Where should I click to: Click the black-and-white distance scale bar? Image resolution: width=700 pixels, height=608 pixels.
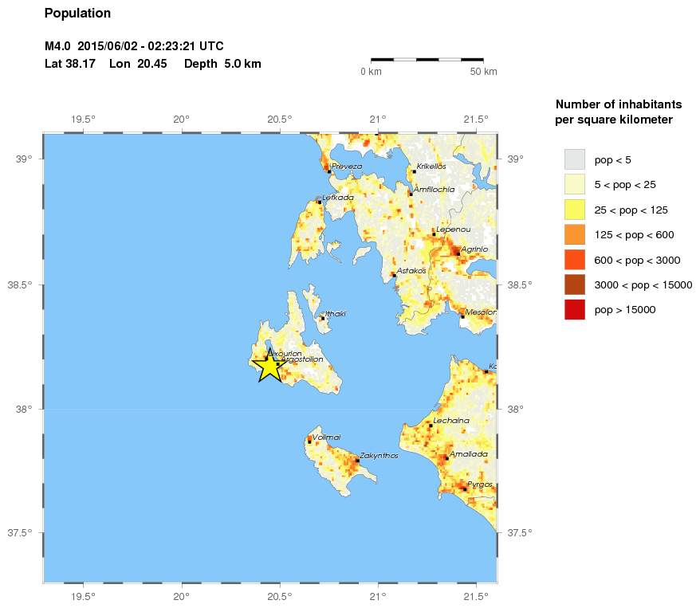point(427,59)
